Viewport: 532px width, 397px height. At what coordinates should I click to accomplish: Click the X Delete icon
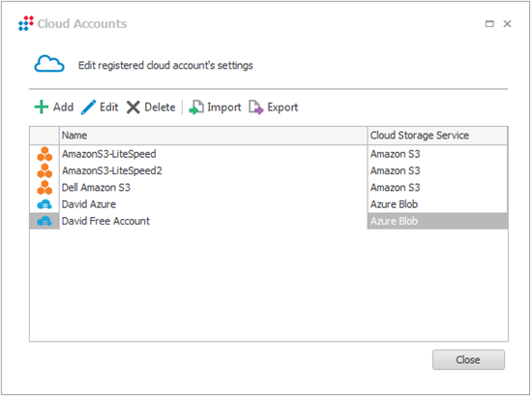133,107
